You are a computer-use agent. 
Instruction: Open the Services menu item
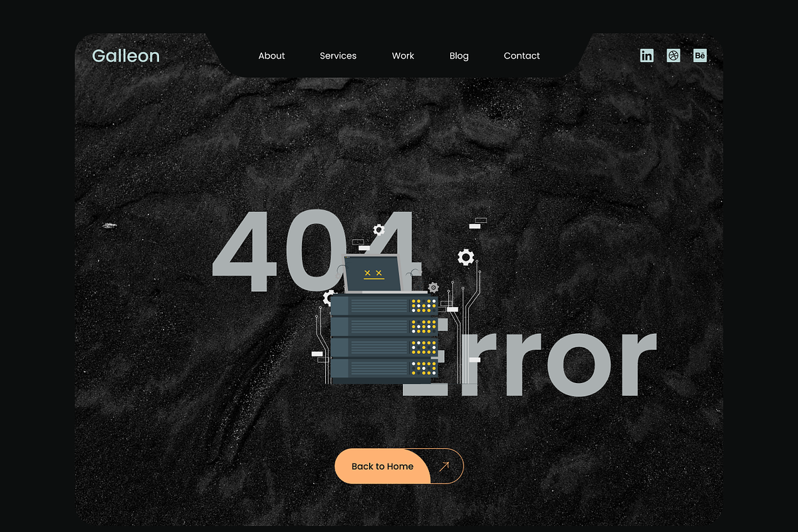[338, 56]
